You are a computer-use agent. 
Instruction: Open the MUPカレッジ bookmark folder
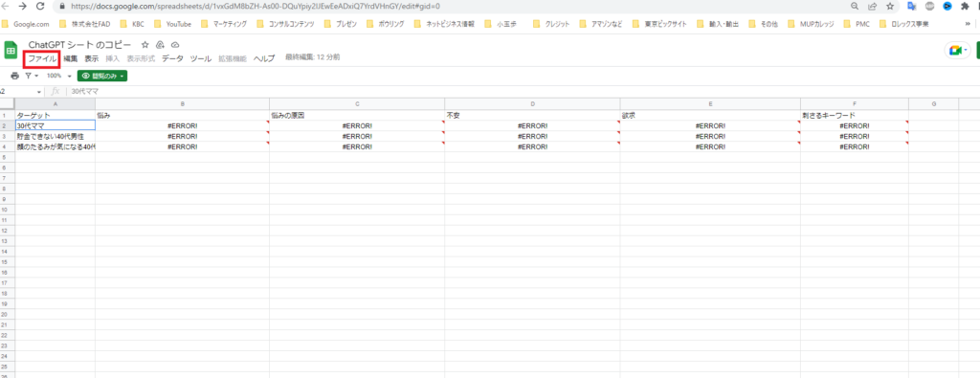click(x=812, y=24)
